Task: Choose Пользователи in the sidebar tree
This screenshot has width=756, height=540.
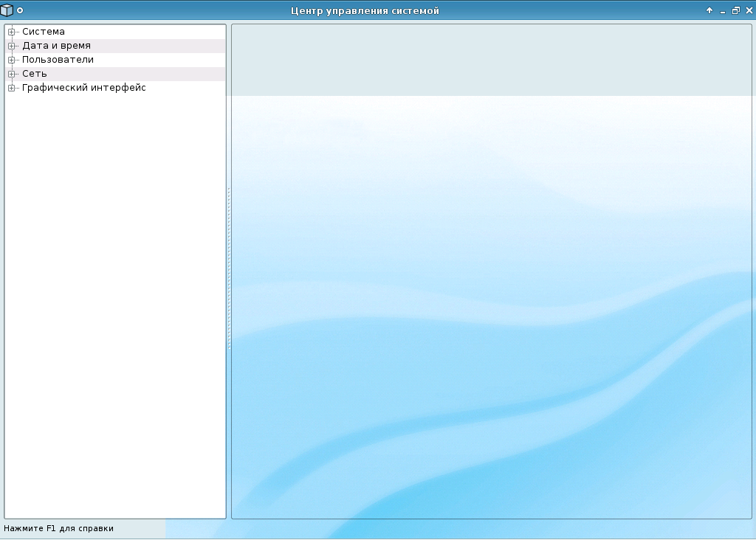Action: click(58, 60)
